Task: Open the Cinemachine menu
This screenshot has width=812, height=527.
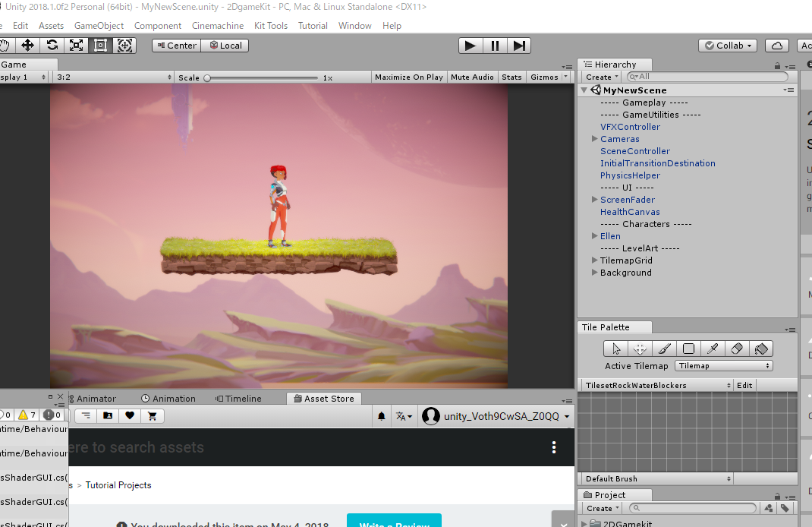Action: pos(218,26)
